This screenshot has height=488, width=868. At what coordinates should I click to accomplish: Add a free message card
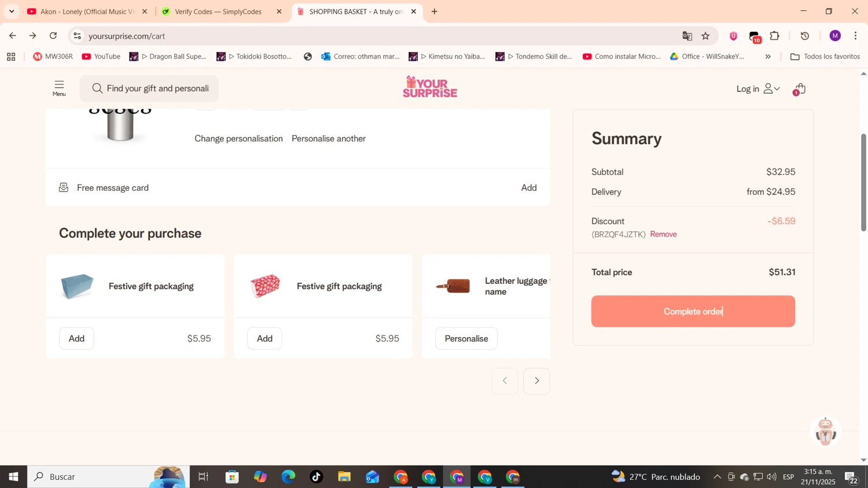529,188
